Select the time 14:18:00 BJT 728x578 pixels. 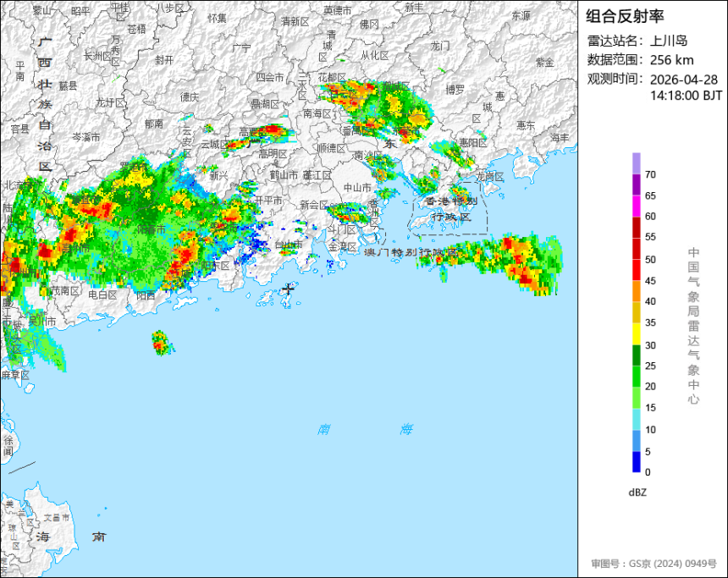(x=687, y=96)
